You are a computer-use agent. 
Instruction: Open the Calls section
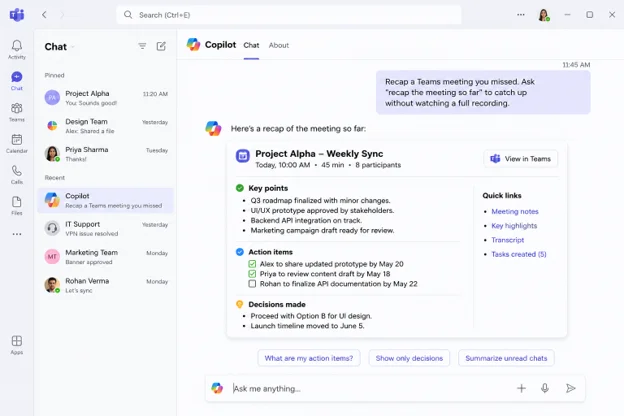pos(17,174)
